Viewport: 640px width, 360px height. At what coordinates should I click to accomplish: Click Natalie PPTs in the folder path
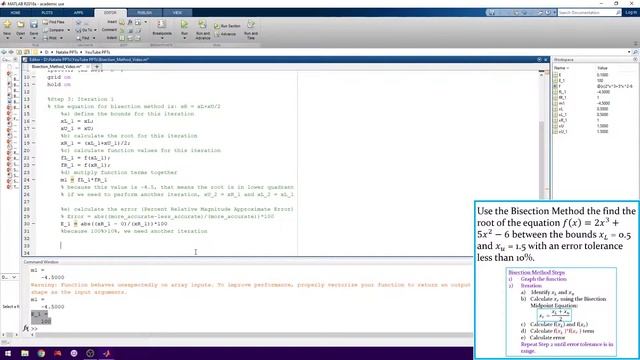[67, 52]
